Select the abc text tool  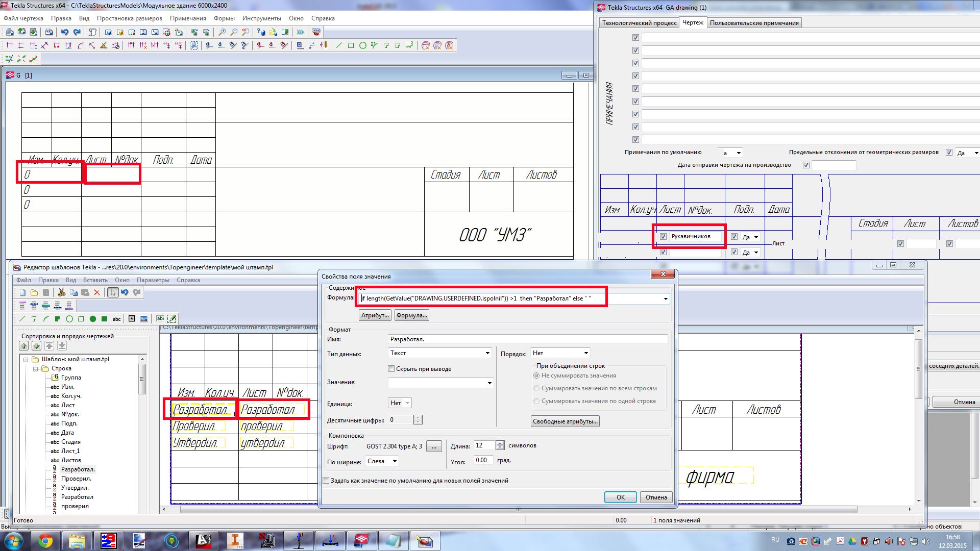[x=116, y=319]
